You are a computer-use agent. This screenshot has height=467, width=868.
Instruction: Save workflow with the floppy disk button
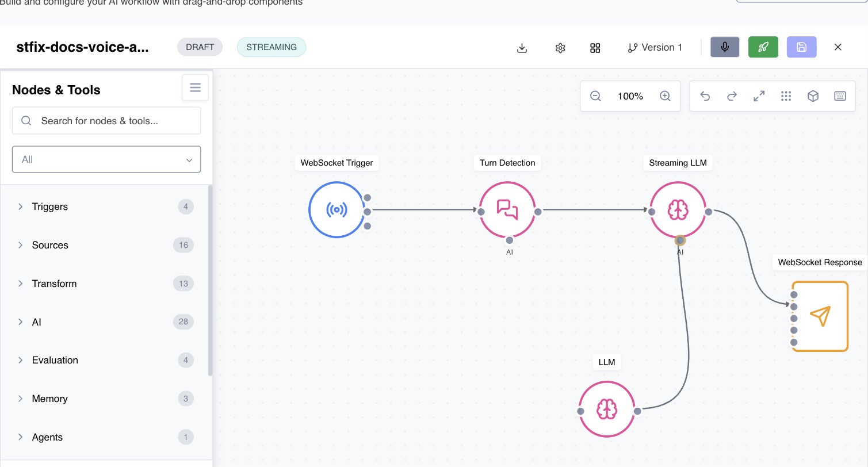802,47
